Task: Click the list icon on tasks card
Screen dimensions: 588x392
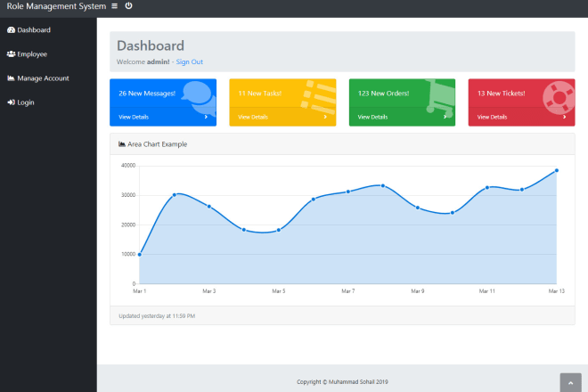Action: 319,97
